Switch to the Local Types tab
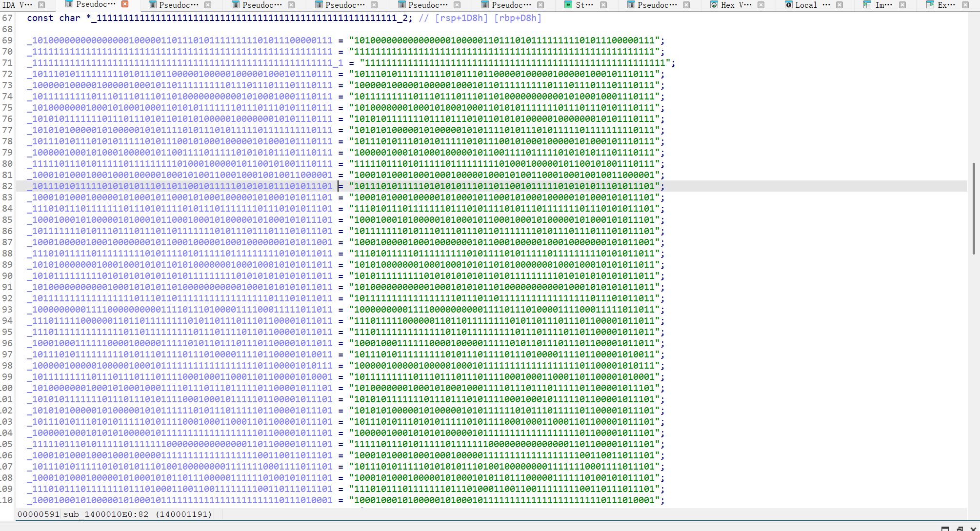Screen dimensions: 980x531 pyautogui.click(x=806, y=5)
